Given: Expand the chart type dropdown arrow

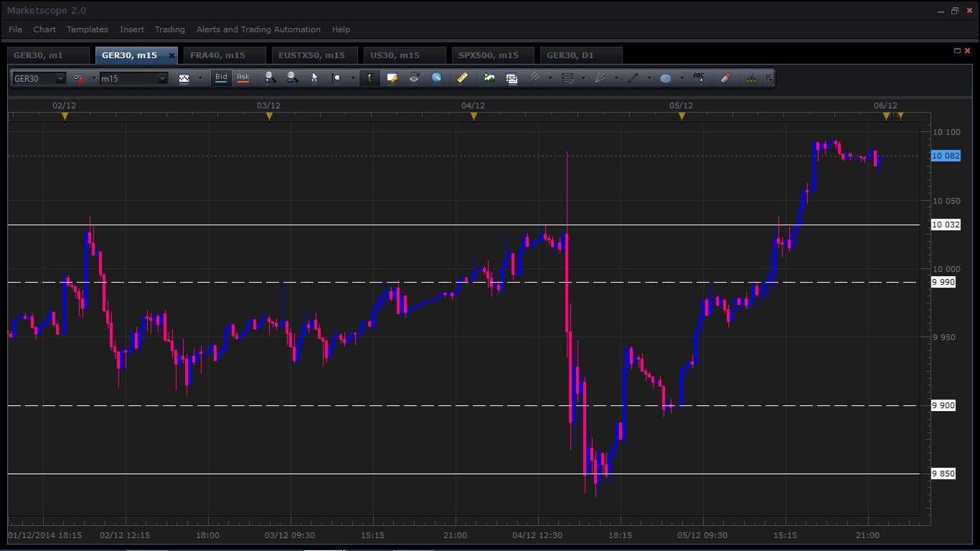Looking at the screenshot, I should 200,78.
